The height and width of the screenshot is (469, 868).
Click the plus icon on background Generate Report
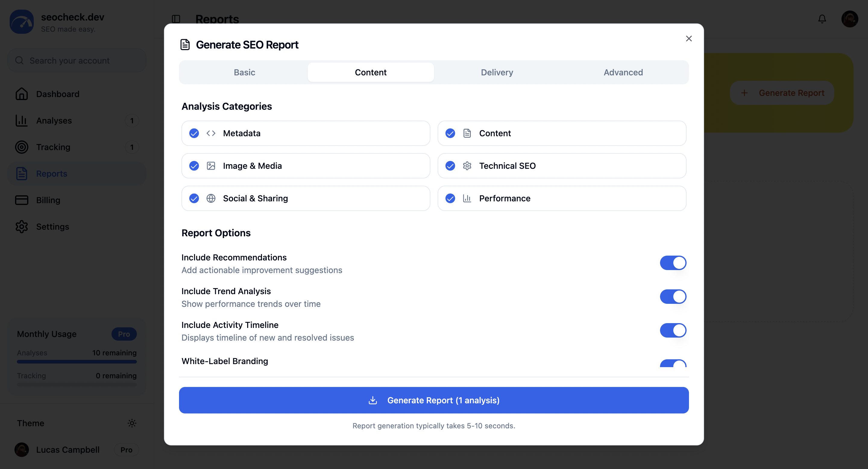[744, 93]
